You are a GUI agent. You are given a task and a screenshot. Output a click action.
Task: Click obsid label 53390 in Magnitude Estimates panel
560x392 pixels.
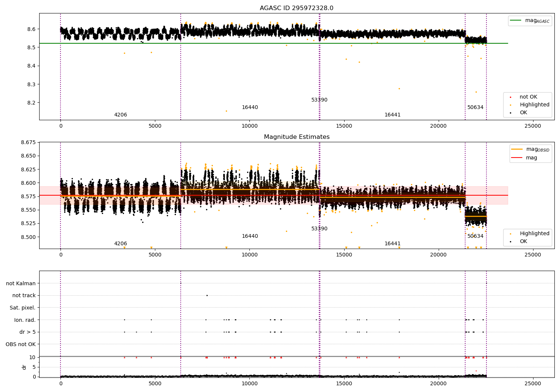pyautogui.click(x=319, y=229)
